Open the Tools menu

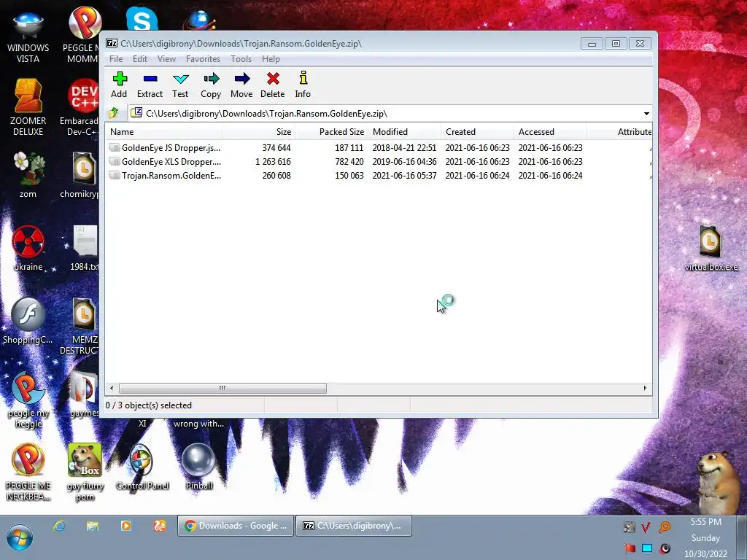pos(241,59)
